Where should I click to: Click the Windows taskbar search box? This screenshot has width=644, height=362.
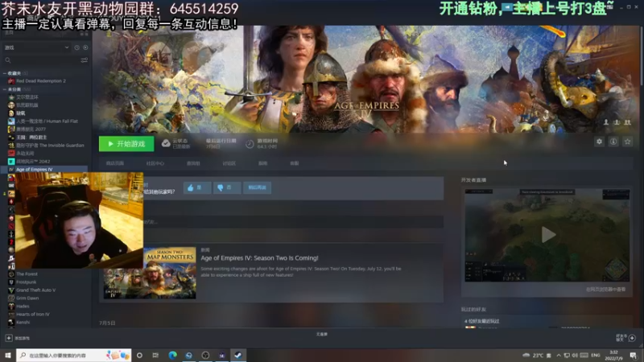tap(74, 355)
